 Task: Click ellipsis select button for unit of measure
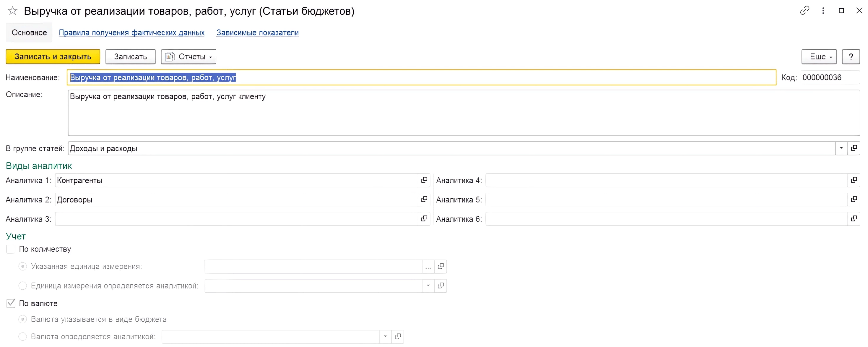[428, 266]
